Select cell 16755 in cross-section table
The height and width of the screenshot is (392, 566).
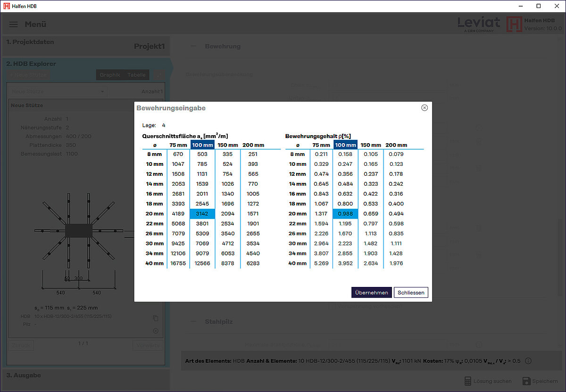178,263
